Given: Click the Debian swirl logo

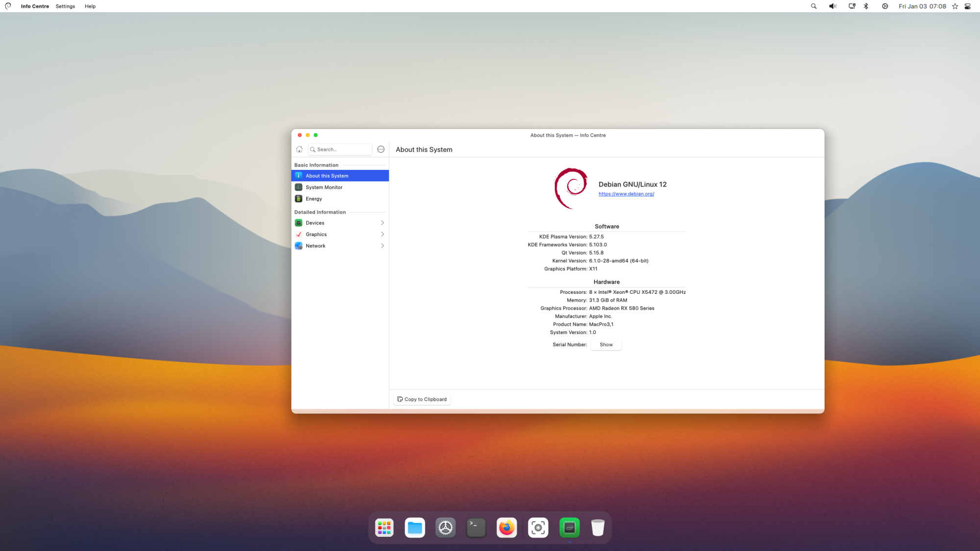Looking at the screenshot, I should coord(570,188).
